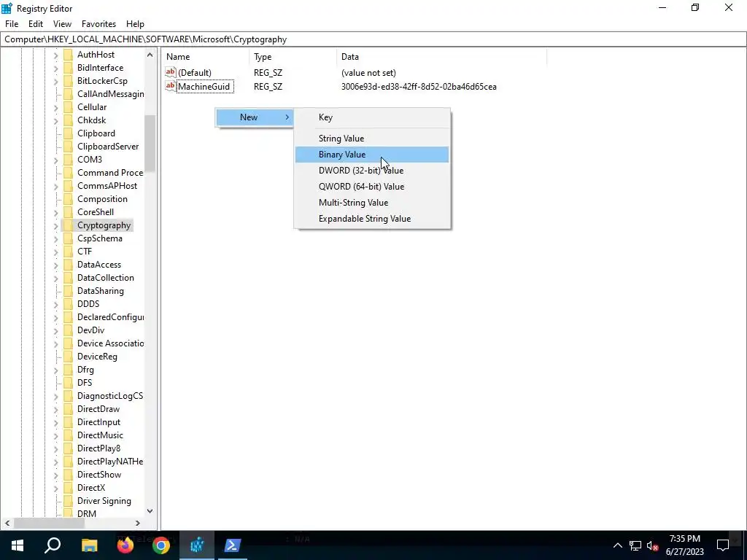Screen dimensions: 747x560
Task: Click the COM3 folder icon
Action: click(68, 160)
